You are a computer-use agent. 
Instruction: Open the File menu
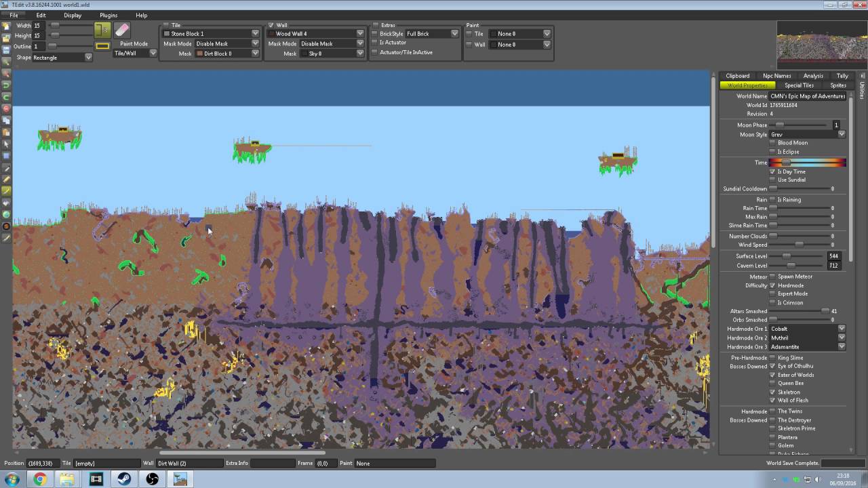tap(14, 15)
